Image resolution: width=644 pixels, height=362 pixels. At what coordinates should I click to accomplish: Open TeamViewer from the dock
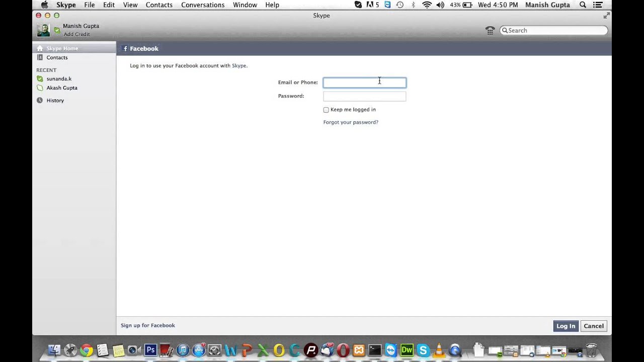pyautogui.click(x=391, y=350)
